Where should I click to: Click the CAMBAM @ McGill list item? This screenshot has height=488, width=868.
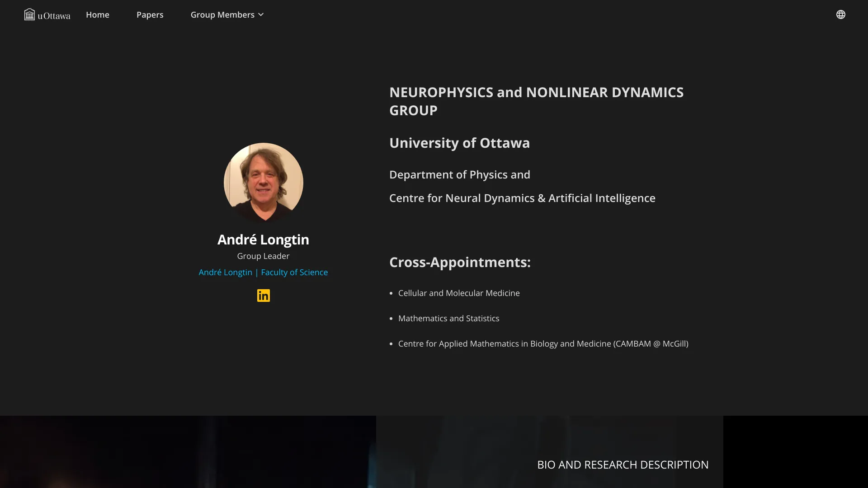click(x=543, y=344)
